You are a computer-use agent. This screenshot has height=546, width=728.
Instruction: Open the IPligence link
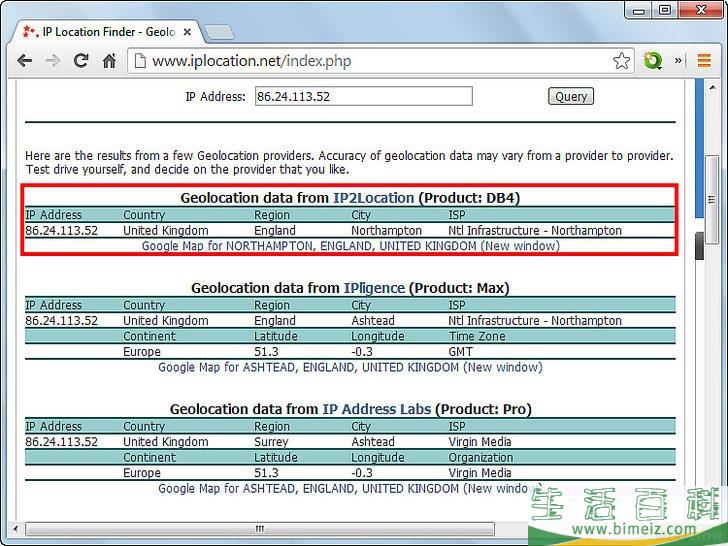tap(374, 288)
